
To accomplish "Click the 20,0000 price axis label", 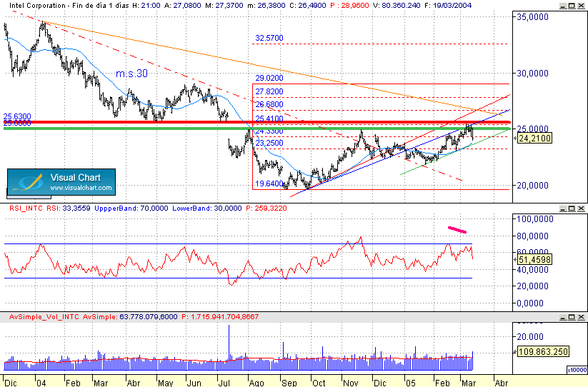I will pyautogui.click(x=532, y=186).
